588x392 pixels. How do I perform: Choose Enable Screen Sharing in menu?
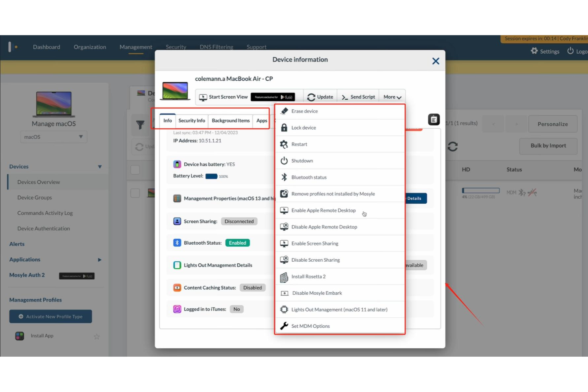340,243
